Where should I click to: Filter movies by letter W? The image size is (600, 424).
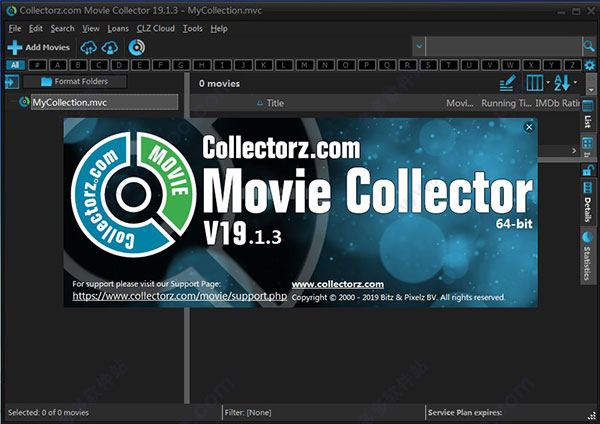point(510,65)
